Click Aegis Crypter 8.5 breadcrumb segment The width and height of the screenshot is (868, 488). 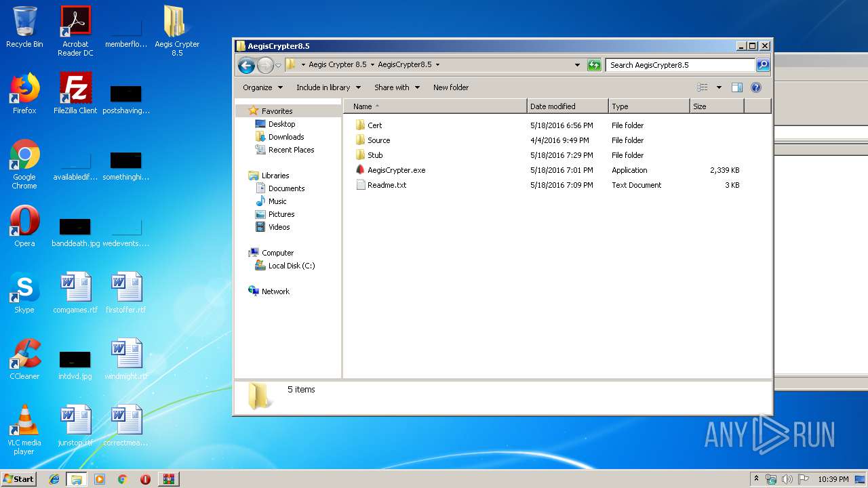[338, 65]
